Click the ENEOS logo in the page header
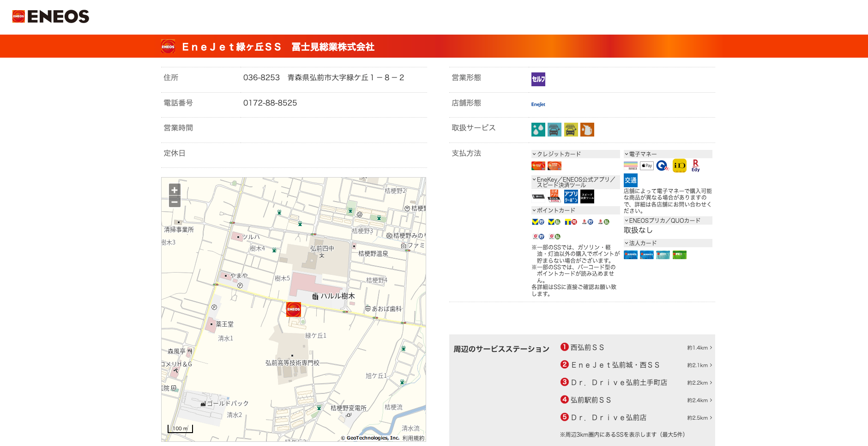 (x=51, y=17)
